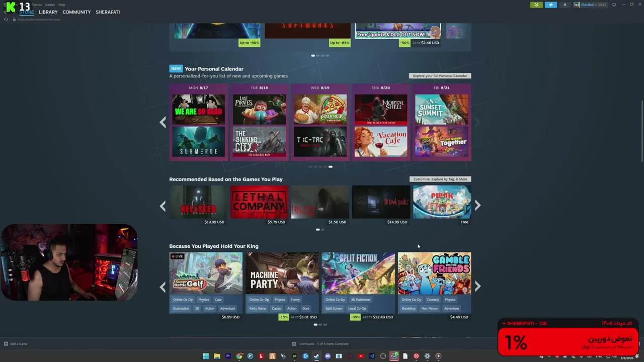The width and height of the screenshot is (644, 362).
Task: Click the Add a Game plus icon
Action: pyautogui.click(x=6, y=344)
